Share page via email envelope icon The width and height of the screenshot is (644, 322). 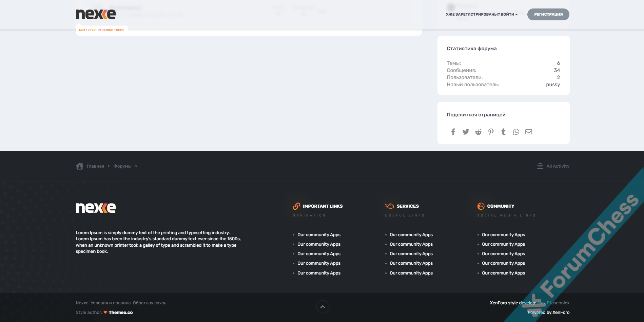pyautogui.click(x=528, y=132)
